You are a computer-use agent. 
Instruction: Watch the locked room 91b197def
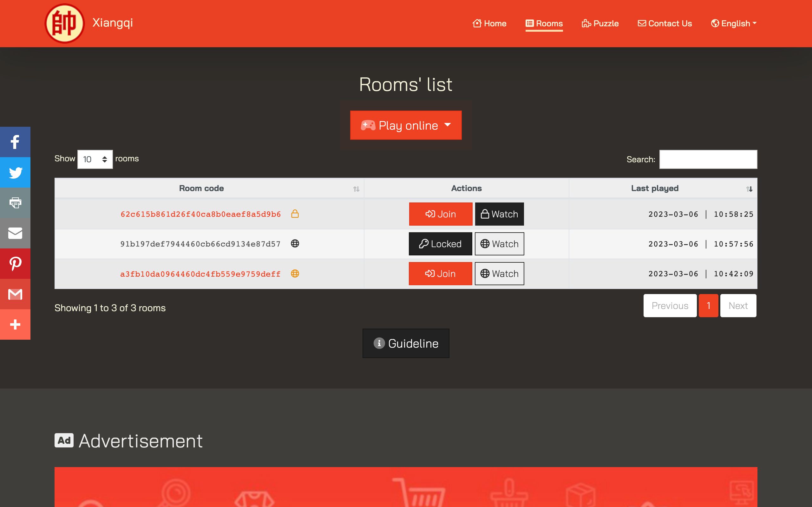click(499, 244)
